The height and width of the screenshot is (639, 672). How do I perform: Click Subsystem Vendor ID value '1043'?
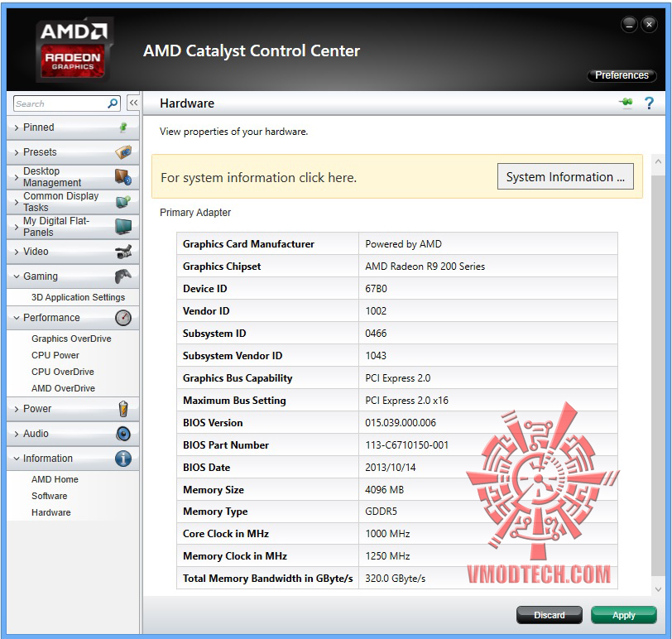pyautogui.click(x=376, y=355)
